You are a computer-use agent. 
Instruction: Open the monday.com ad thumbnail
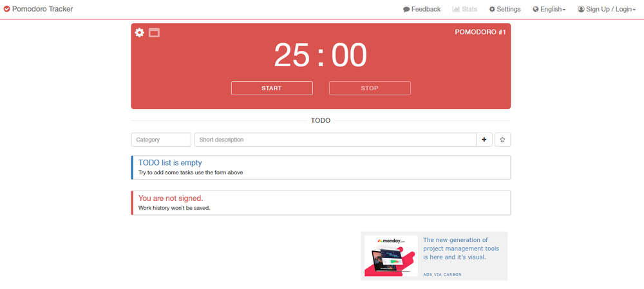391,256
